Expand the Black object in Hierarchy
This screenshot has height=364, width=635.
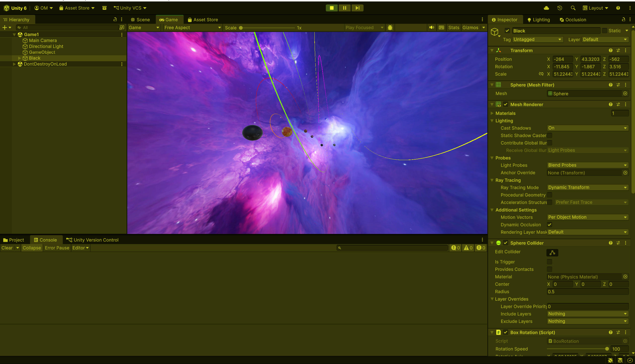tap(19, 58)
